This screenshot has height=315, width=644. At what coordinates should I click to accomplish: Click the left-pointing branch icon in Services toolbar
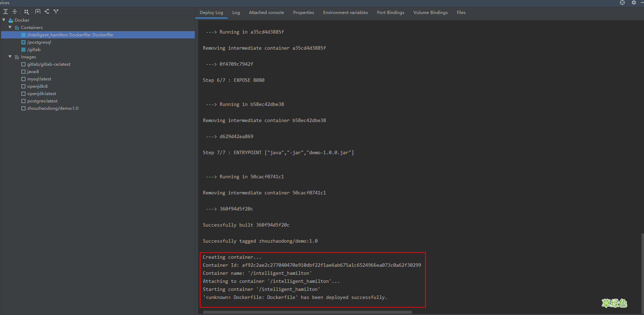(47, 12)
